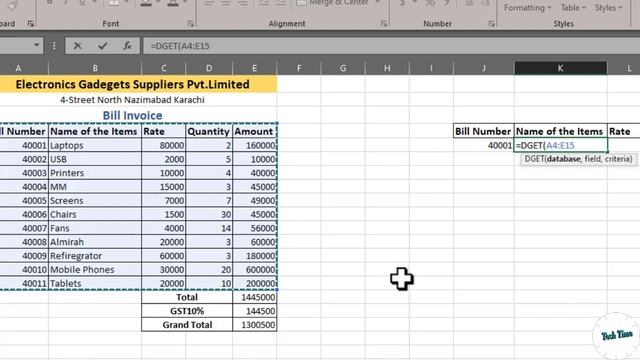The image size is (640, 360).
Task: Click the 'Electronics Gadegets Suppliers Pvt.Limited' title cell
Action: click(x=138, y=84)
